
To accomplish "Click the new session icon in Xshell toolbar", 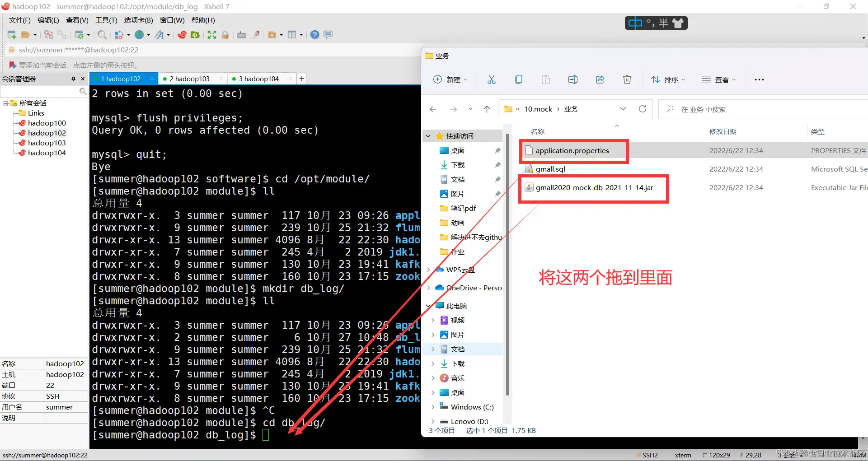I will [x=12, y=35].
